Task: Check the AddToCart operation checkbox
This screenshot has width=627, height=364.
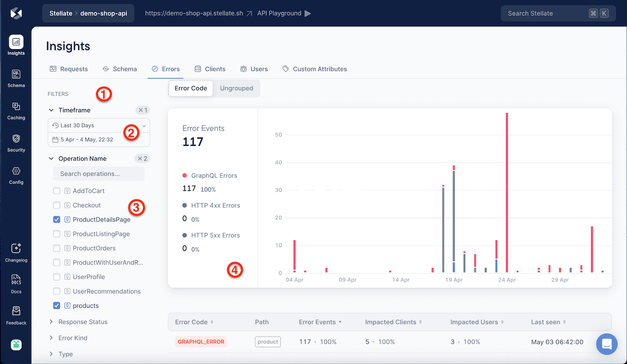Action: (x=57, y=191)
